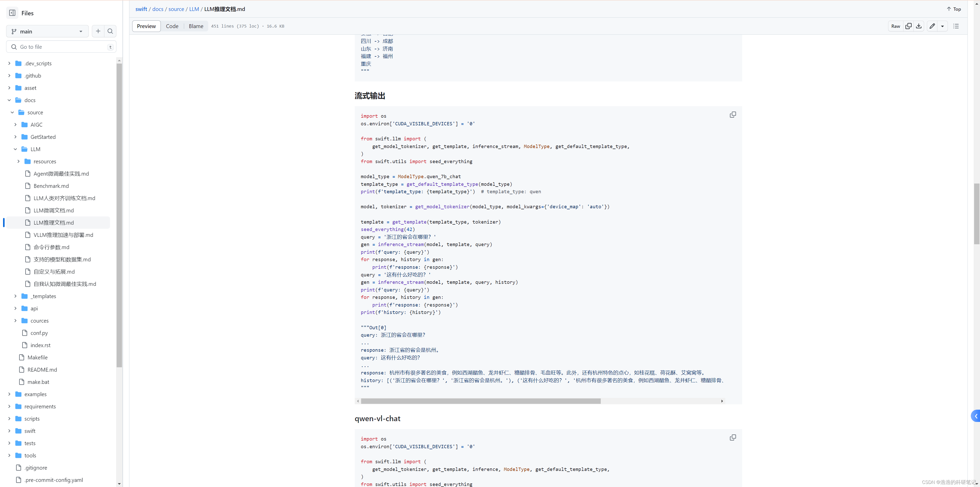Click Preview tab to view rendered
The height and width of the screenshot is (487, 980).
pyautogui.click(x=146, y=26)
